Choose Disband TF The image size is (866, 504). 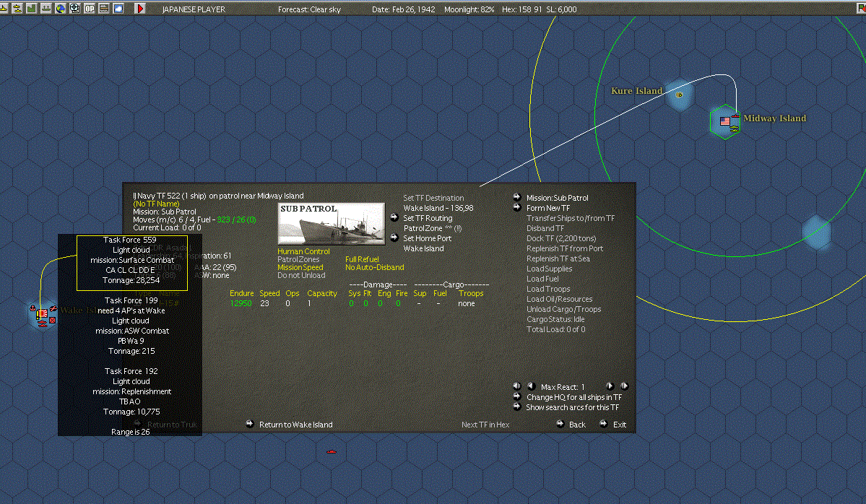[x=545, y=228]
